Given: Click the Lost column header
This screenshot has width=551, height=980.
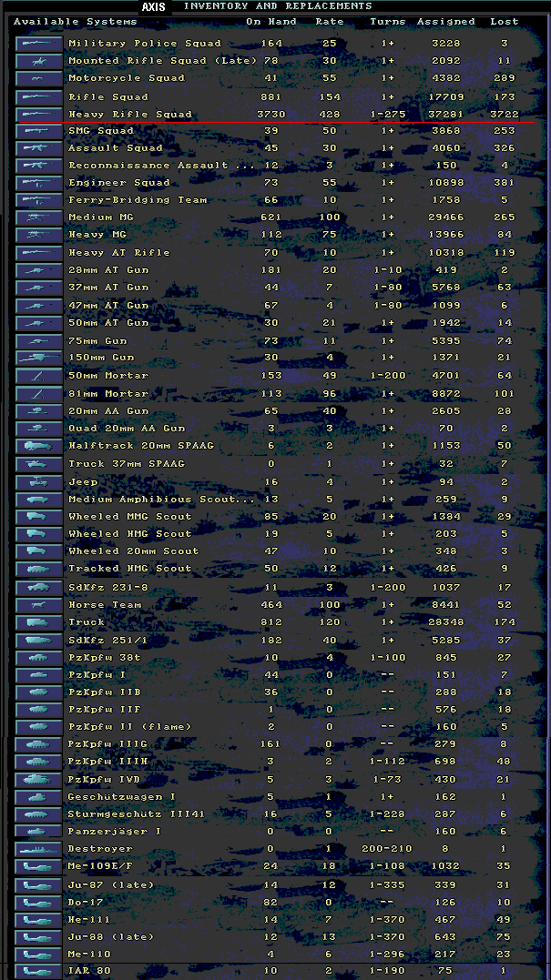Looking at the screenshot, I should pyautogui.click(x=504, y=21).
